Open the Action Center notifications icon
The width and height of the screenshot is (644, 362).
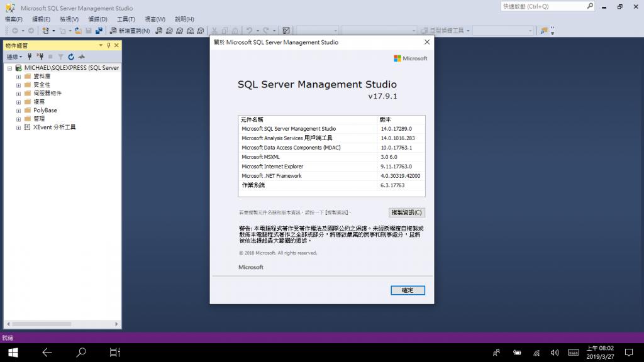point(629,353)
